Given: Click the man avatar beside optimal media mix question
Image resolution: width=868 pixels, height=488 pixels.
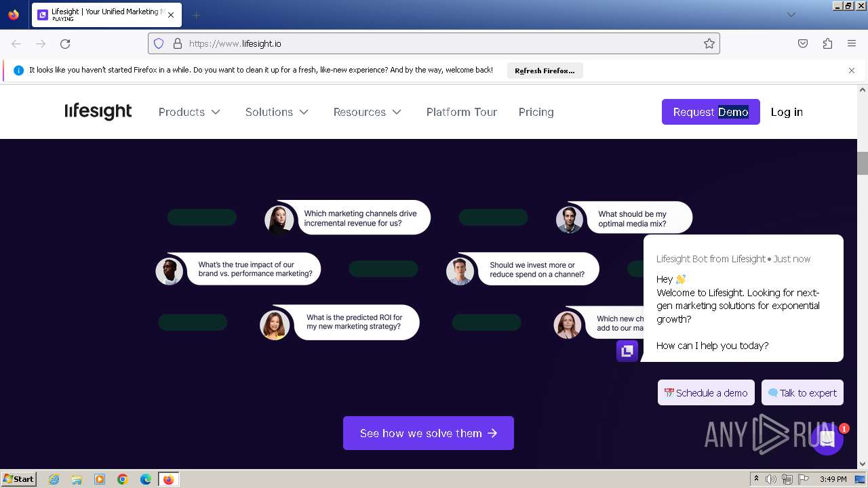Looking at the screenshot, I should click(570, 220).
